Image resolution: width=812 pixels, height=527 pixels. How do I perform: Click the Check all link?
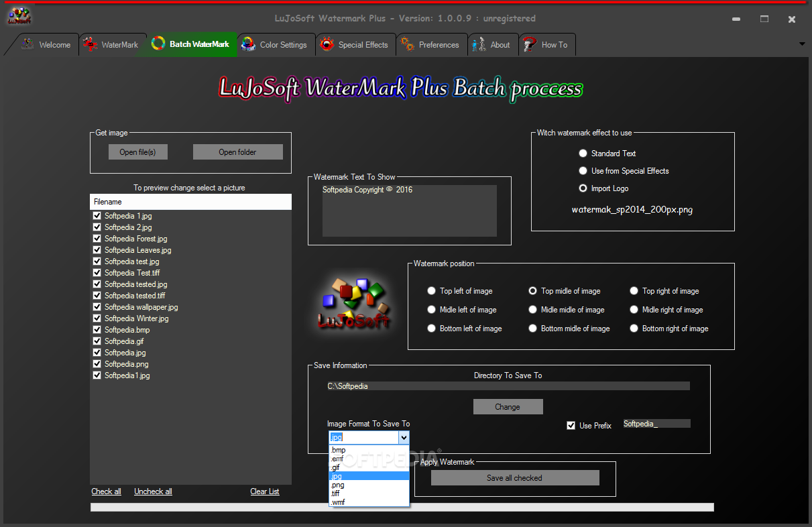pos(107,491)
